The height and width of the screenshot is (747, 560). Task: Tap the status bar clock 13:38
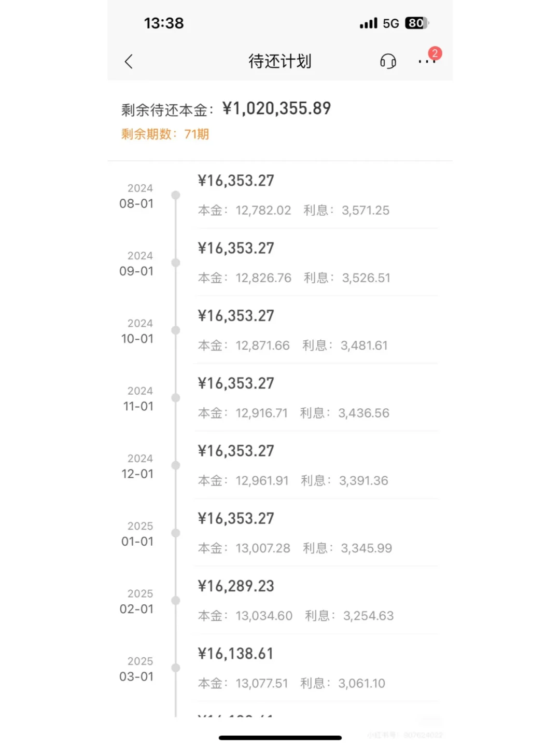coord(164,23)
